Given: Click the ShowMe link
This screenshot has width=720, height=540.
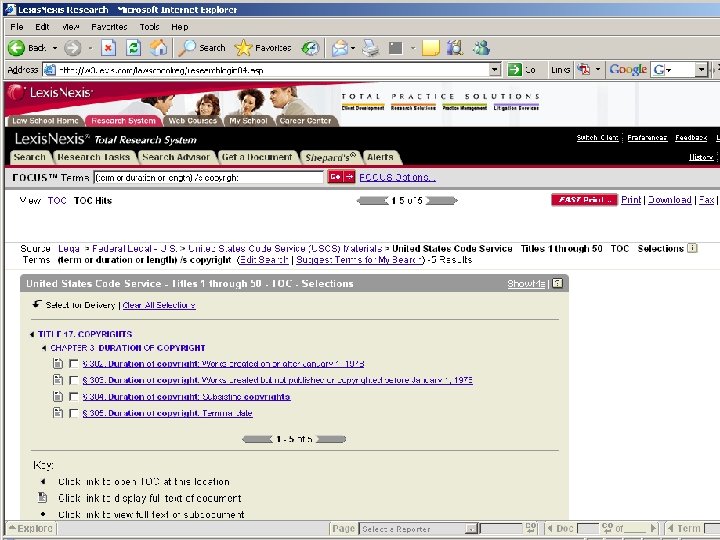Looking at the screenshot, I should (x=526, y=284).
